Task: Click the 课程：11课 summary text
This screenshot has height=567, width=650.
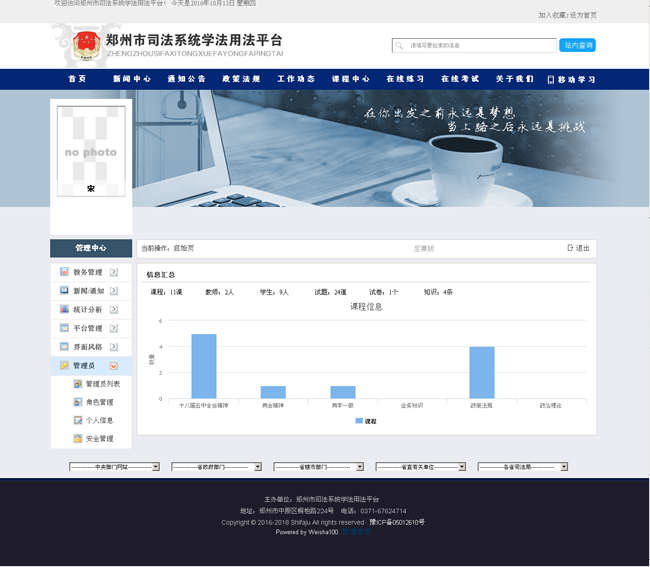Action: (166, 292)
